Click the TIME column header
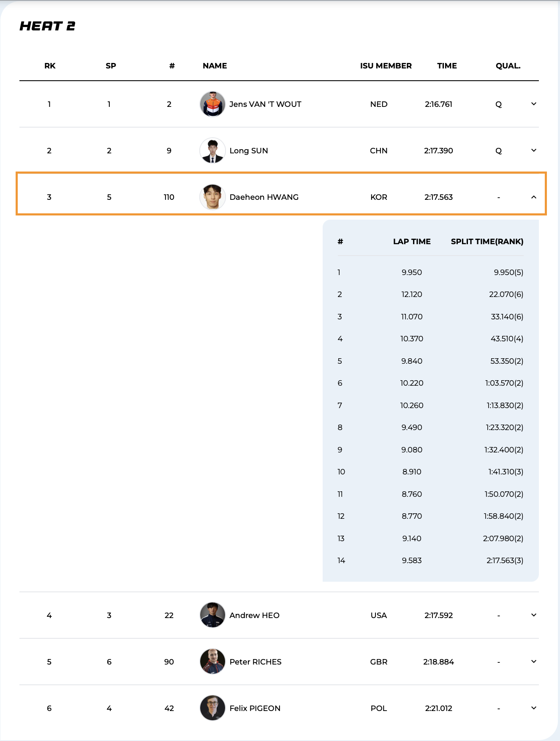Screen dimensions: 560x741 [447, 66]
